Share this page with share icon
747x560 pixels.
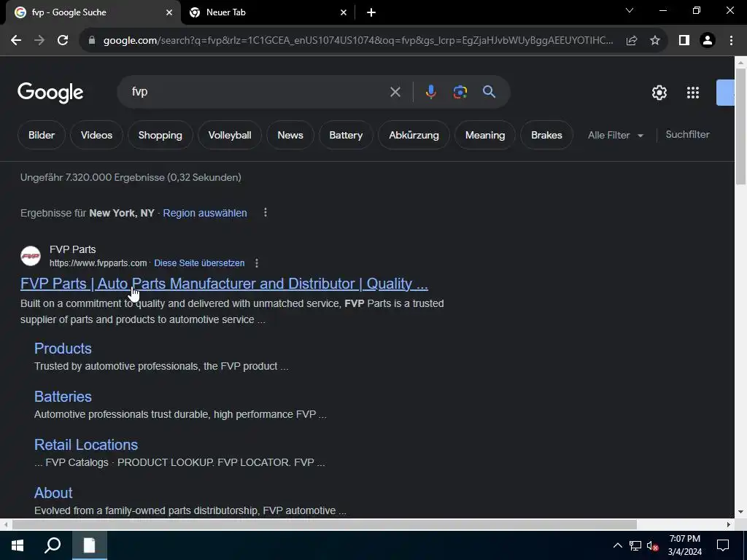pyautogui.click(x=632, y=41)
